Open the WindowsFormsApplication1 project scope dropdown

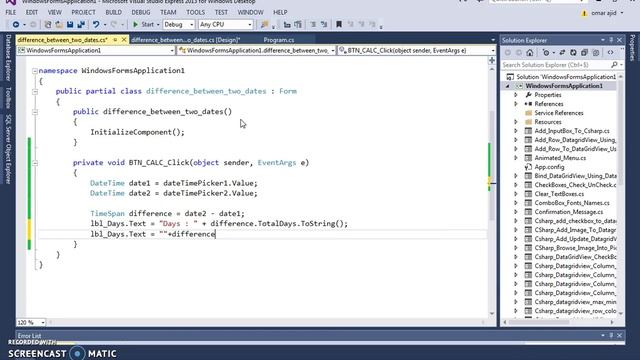(x=96, y=51)
